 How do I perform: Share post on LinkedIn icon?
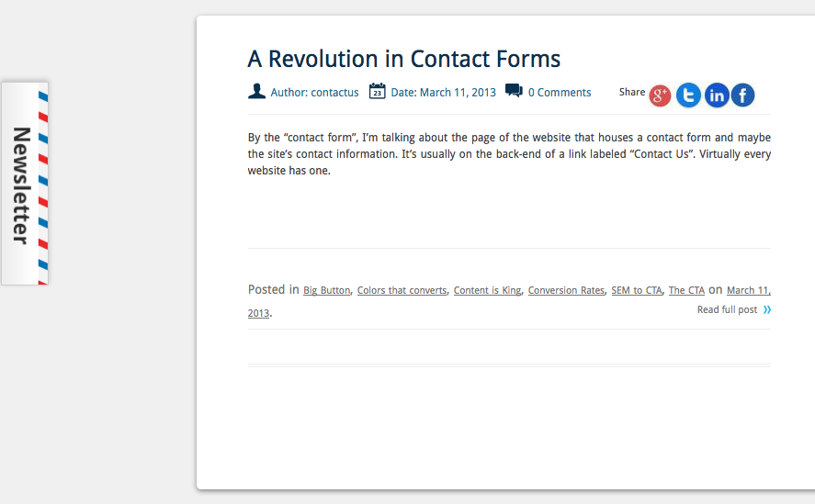point(717,95)
